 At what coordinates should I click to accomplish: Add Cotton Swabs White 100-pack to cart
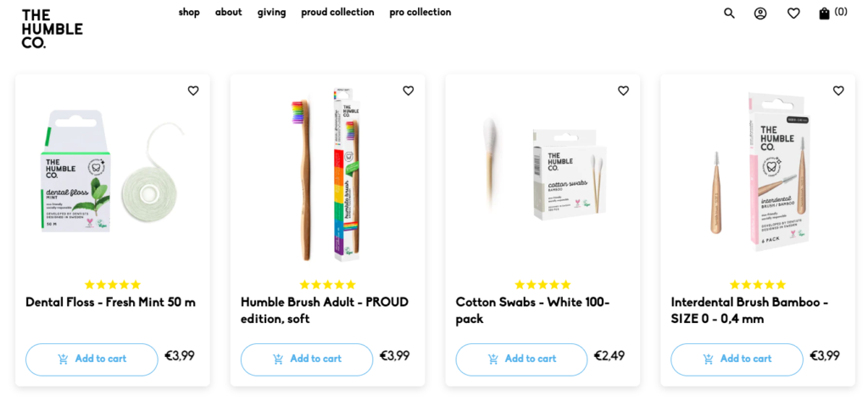[521, 359]
